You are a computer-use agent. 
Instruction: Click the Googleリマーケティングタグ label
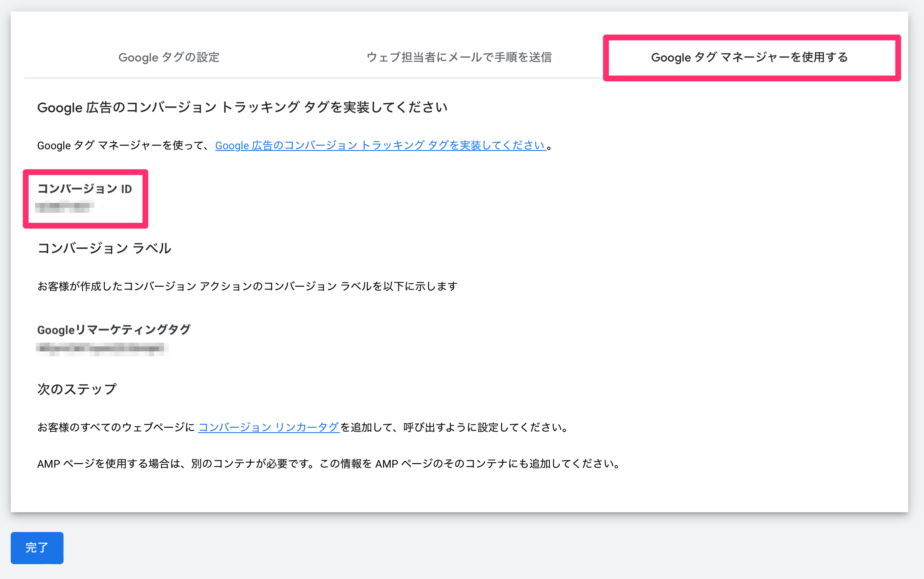(114, 330)
